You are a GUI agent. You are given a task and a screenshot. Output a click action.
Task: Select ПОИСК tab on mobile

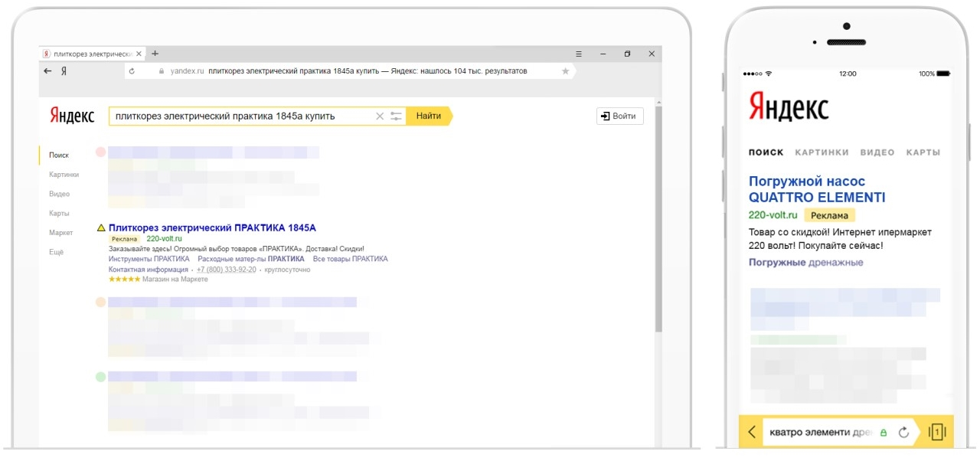pos(766,152)
